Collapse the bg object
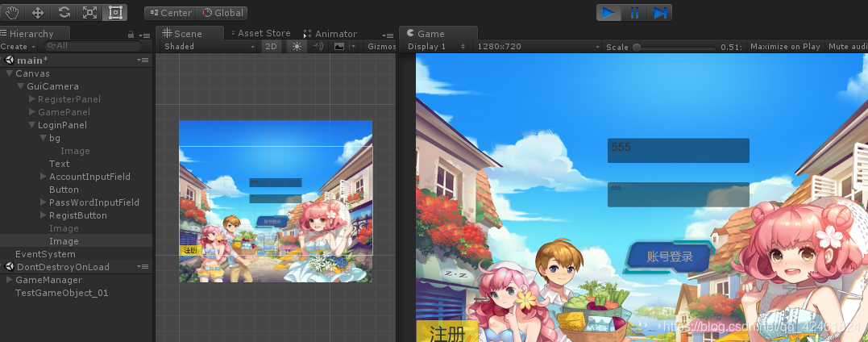 click(x=44, y=138)
